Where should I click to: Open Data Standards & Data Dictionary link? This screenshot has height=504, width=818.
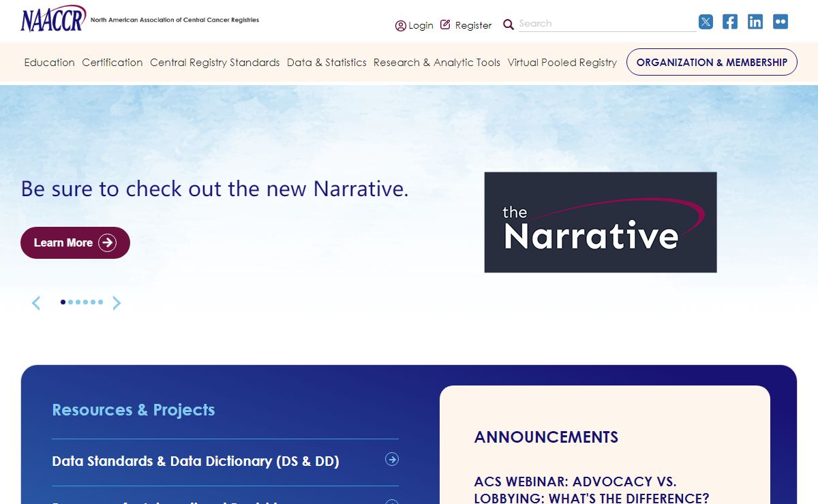point(196,461)
